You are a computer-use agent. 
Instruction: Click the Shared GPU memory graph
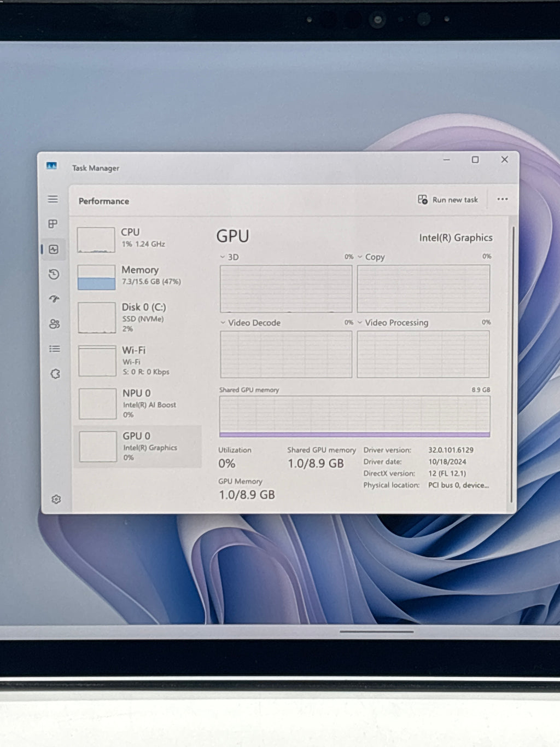[355, 416]
